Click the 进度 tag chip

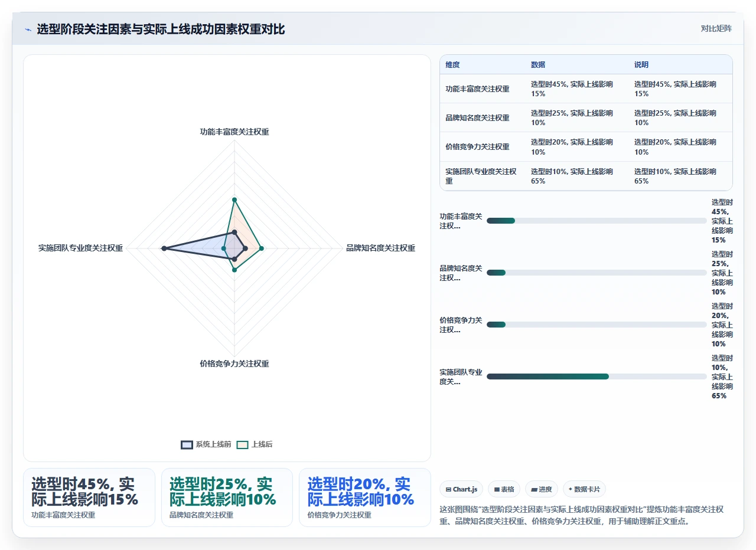[541, 489]
